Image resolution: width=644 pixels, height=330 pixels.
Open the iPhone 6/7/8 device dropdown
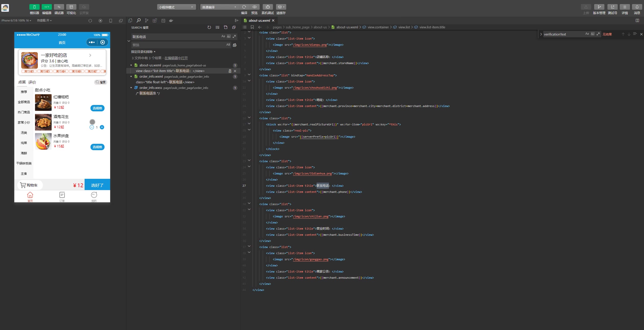[16, 20]
